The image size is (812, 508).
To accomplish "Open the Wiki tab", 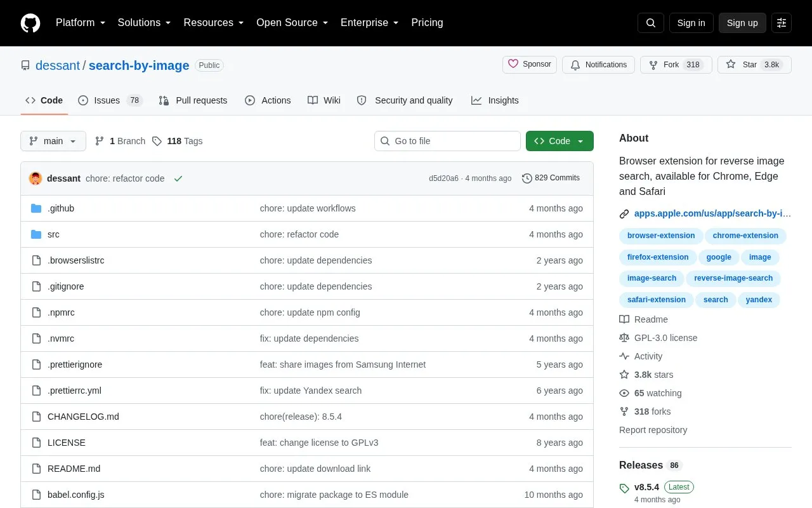I will pyautogui.click(x=324, y=100).
